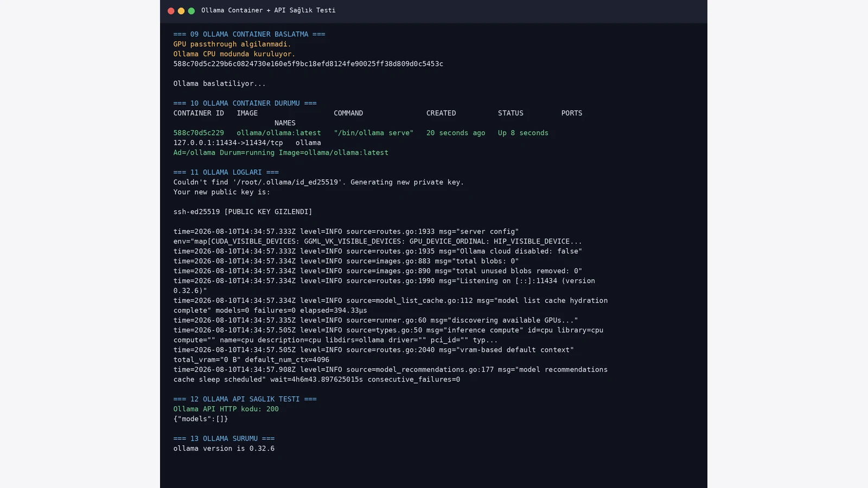Click the window title "Ollama Container + API Sağlık Testi"

(269, 10)
